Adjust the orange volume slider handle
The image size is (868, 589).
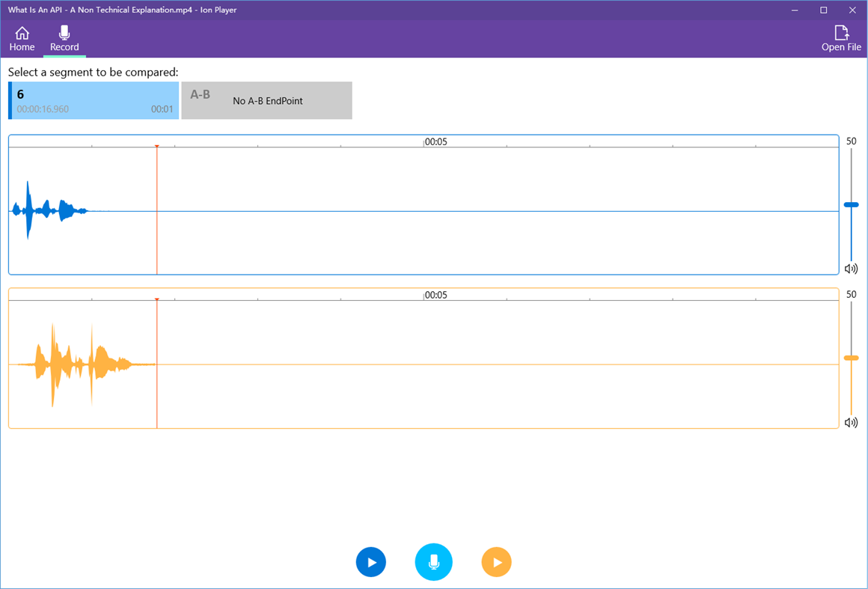pos(852,358)
